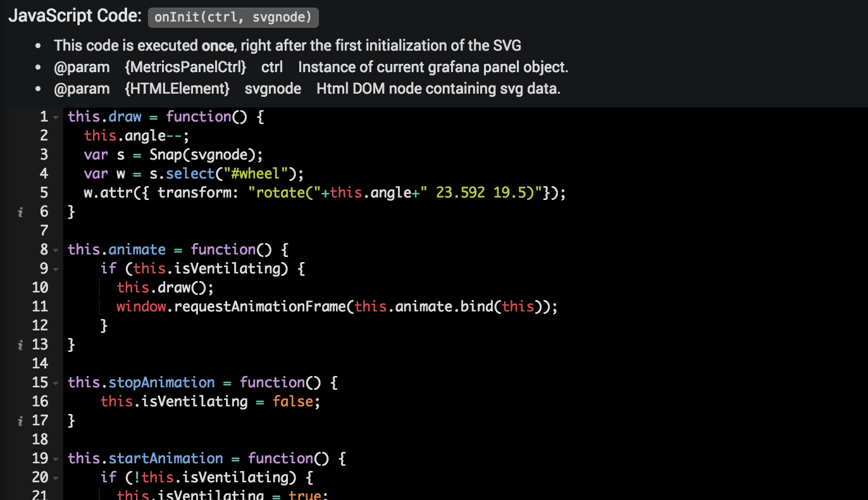868x500 pixels.
Task: Click the info annotation icon on line 13
Action: [20, 345]
